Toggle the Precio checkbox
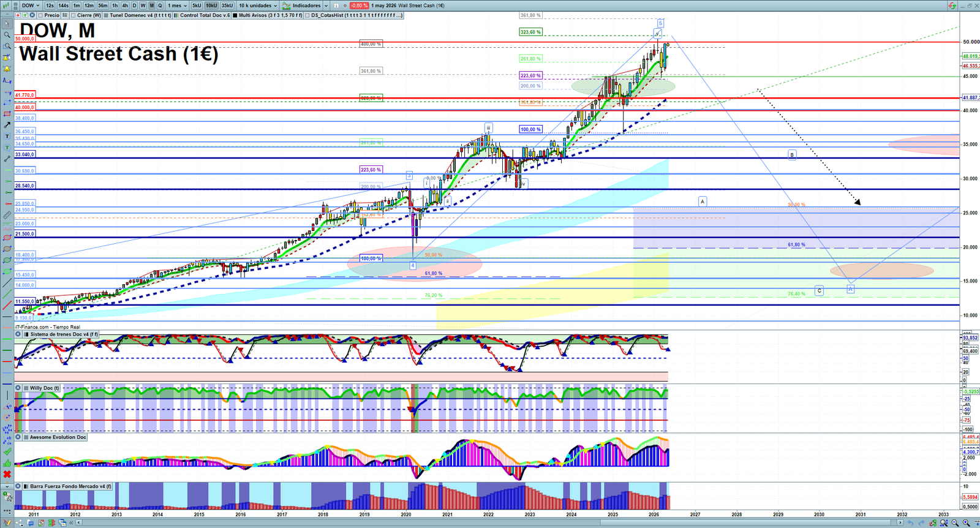This screenshot has height=528, width=980. tap(40, 15)
